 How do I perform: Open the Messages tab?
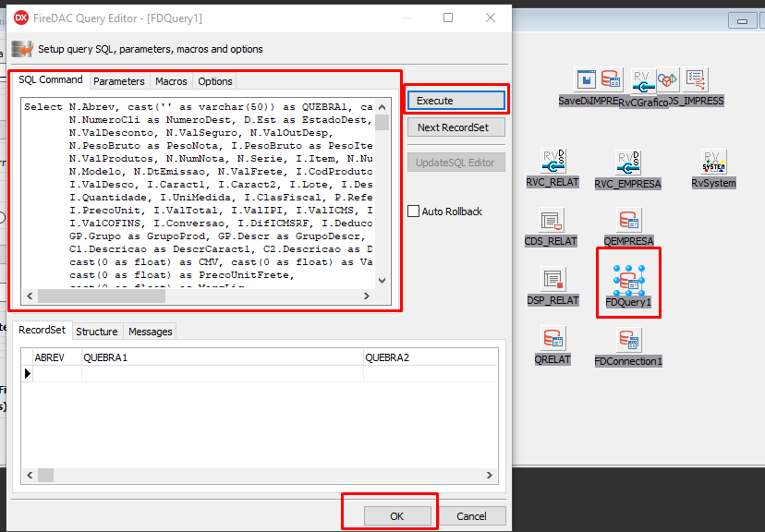[x=150, y=332]
